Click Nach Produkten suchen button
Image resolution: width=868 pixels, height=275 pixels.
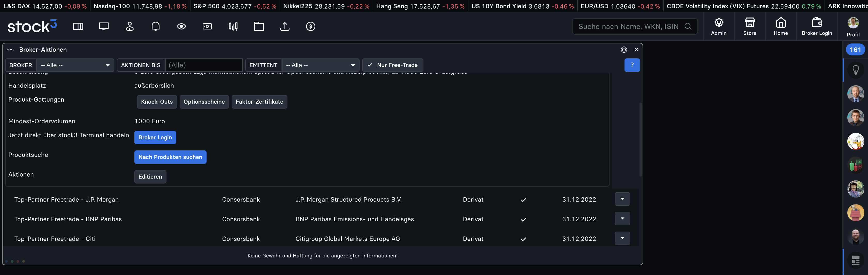click(x=170, y=157)
